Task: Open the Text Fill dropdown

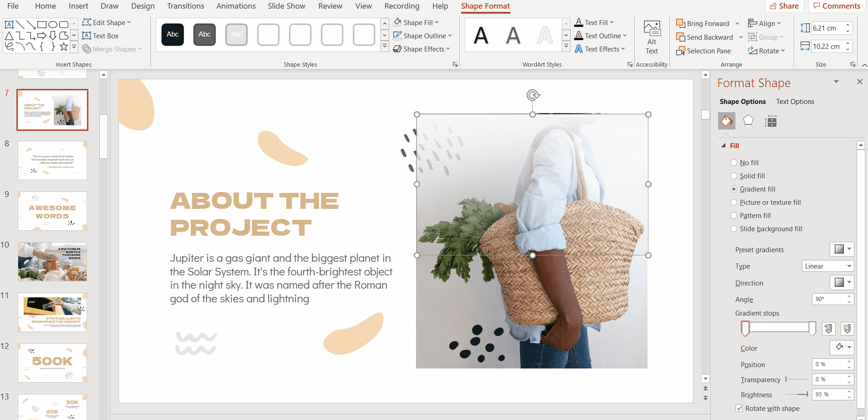Action: click(611, 22)
